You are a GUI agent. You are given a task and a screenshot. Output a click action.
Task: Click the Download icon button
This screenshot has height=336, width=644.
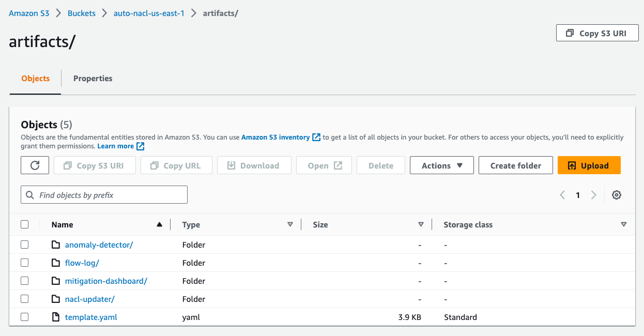tap(230, 165)
